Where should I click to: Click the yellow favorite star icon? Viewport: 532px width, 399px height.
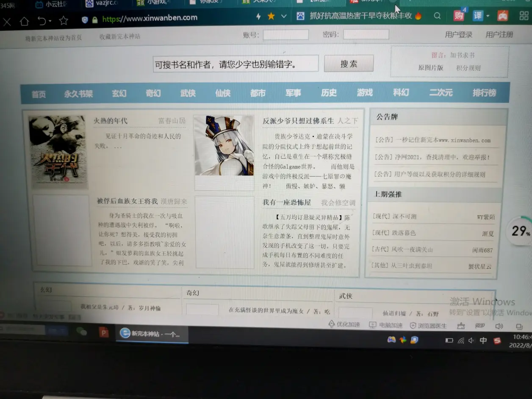pos(271,16)
